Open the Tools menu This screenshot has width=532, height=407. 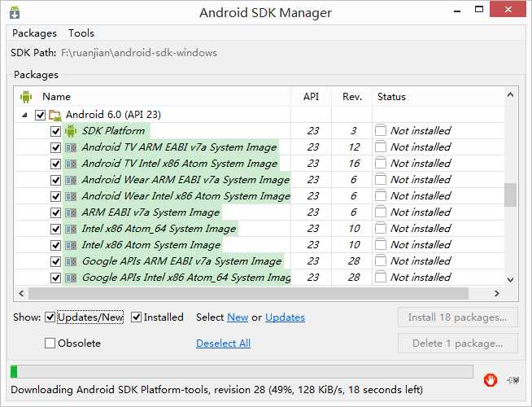[x=81, y=33]
